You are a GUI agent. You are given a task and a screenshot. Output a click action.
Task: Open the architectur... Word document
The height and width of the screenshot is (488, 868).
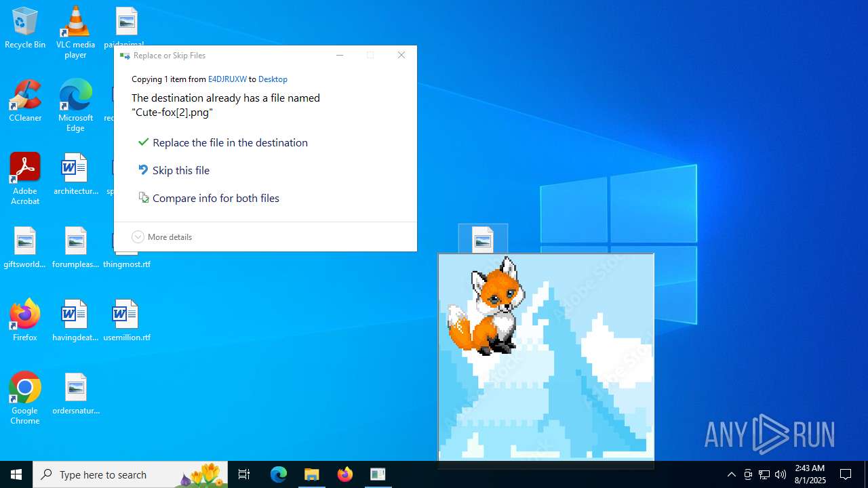(75, 174)
